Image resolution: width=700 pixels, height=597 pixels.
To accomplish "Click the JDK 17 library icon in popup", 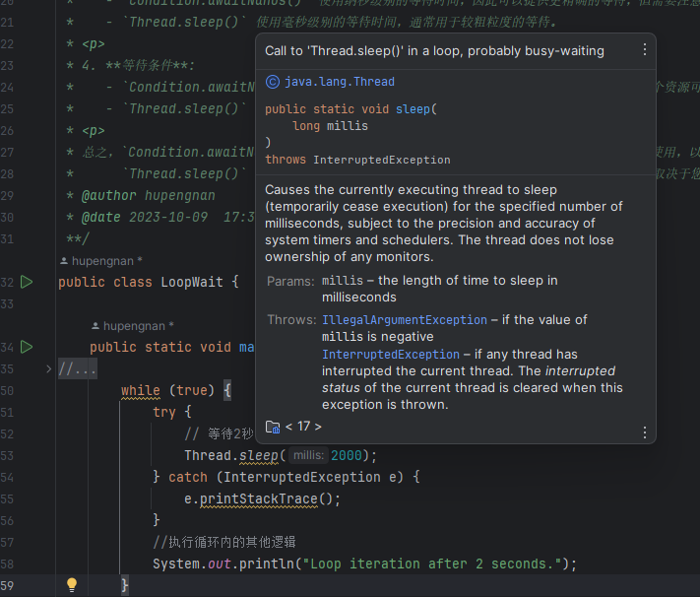I will click(273, 427).
